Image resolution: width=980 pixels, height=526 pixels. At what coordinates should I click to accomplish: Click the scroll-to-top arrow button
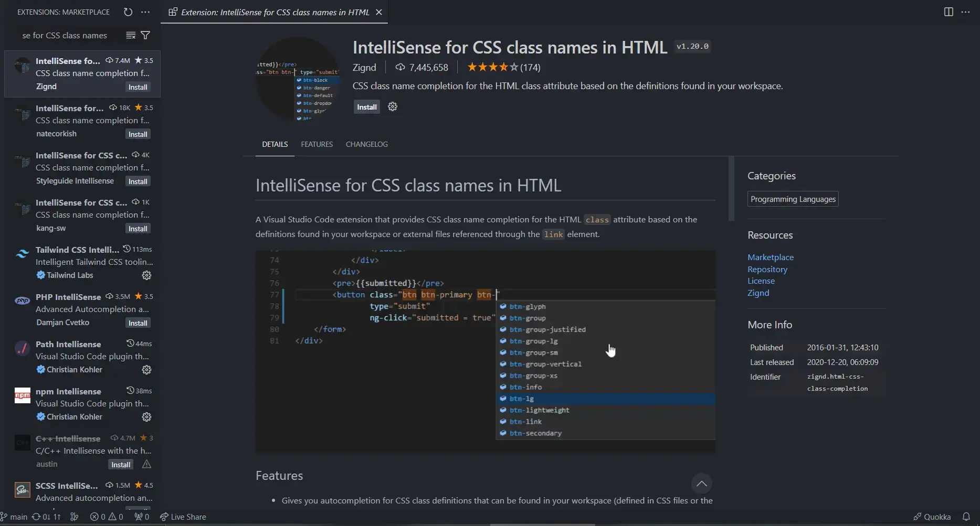click(701, 484)
